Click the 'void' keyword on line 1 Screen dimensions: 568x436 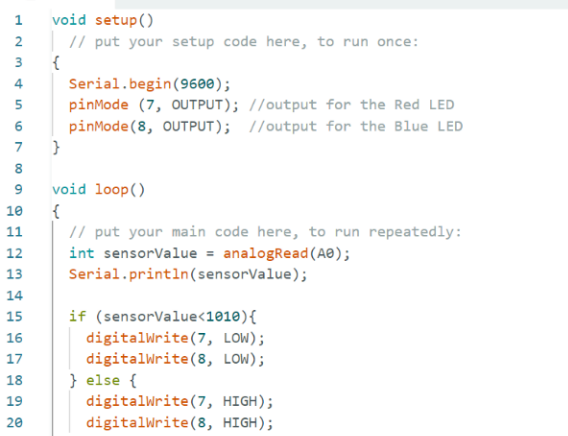click(69, 20)
